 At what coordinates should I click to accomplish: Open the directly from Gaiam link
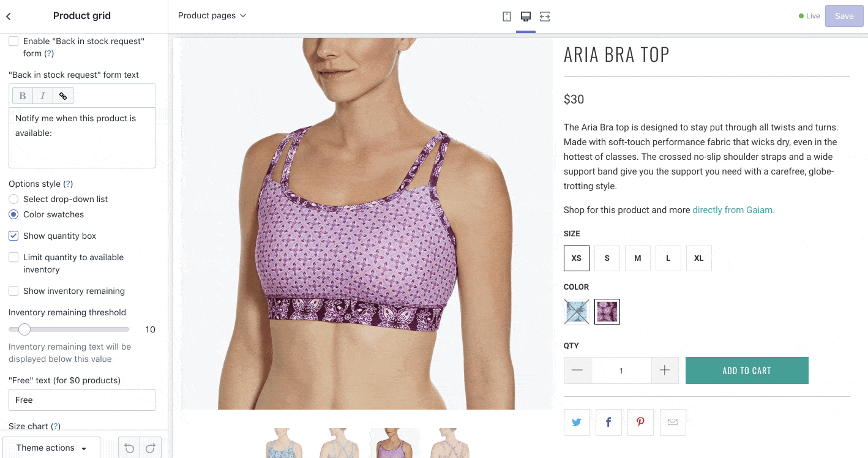click(x=733, y=210)
